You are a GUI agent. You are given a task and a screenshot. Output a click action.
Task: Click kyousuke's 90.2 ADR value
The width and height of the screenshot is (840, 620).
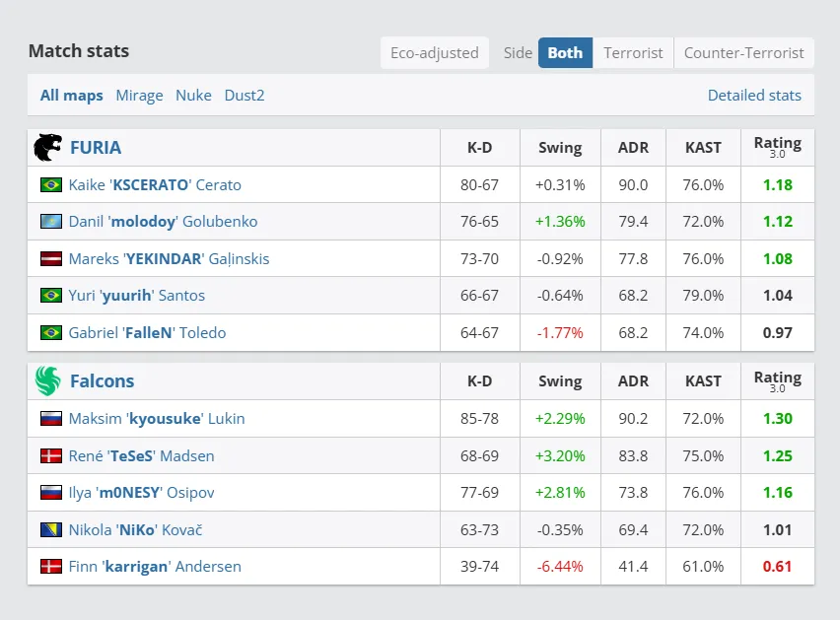tap(633, 418)
